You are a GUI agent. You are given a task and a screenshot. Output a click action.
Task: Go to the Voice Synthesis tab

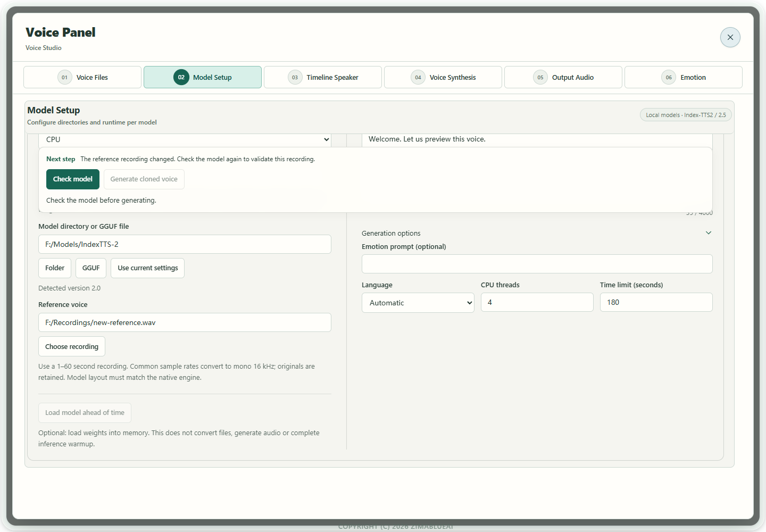(443, 77)
